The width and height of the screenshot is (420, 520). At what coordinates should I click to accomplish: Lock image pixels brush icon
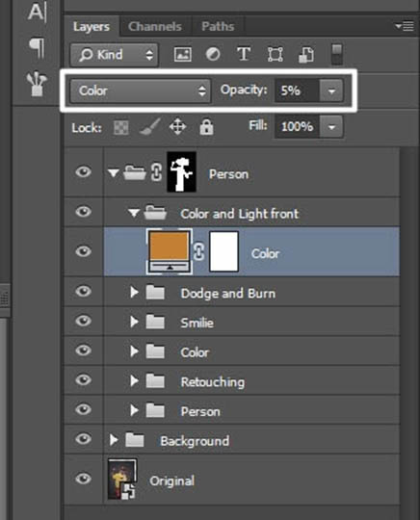click(x=150, y=127)
